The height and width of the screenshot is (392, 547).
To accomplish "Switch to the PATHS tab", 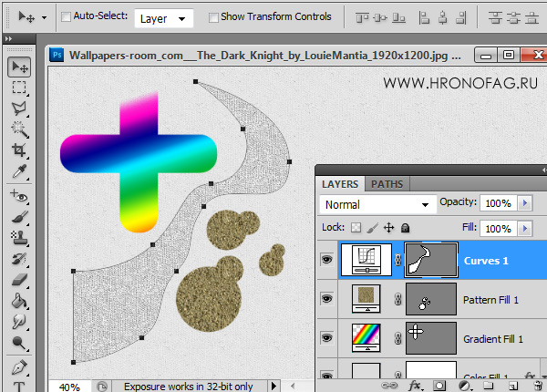I will pos(387,184).
